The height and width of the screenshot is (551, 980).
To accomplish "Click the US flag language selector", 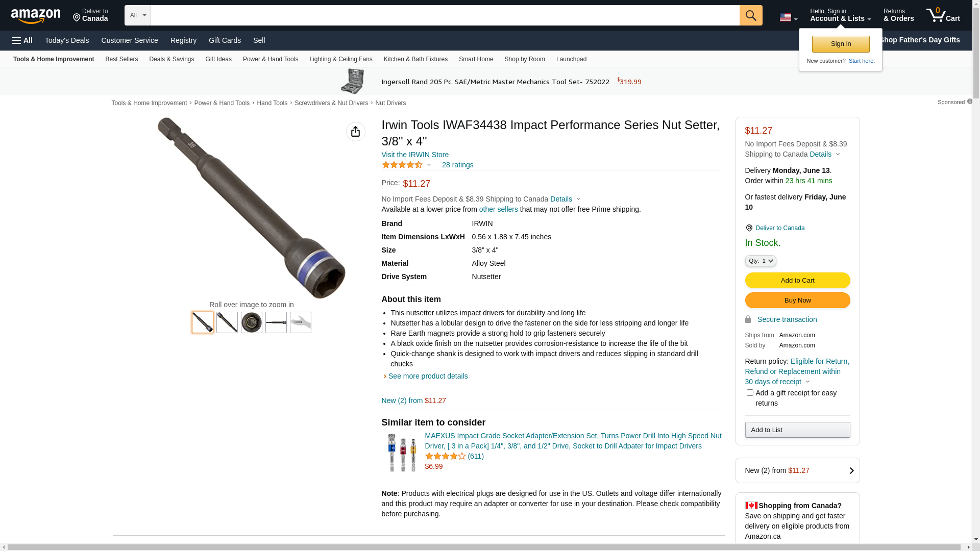I will tap(788, 17).
